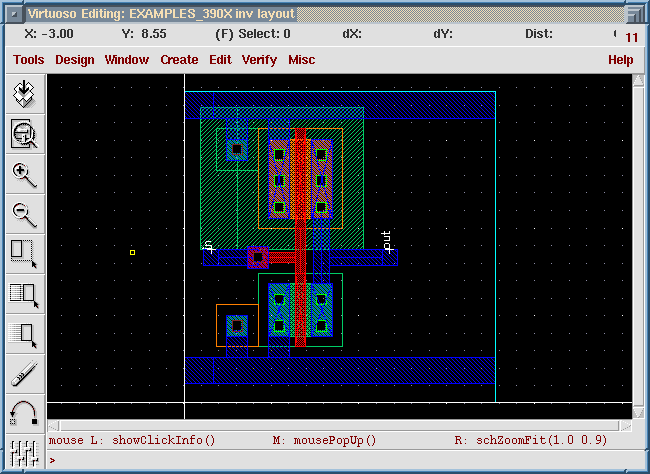Click the 'out' pin label in layout
650x474 pixels.
click(386, 242)
